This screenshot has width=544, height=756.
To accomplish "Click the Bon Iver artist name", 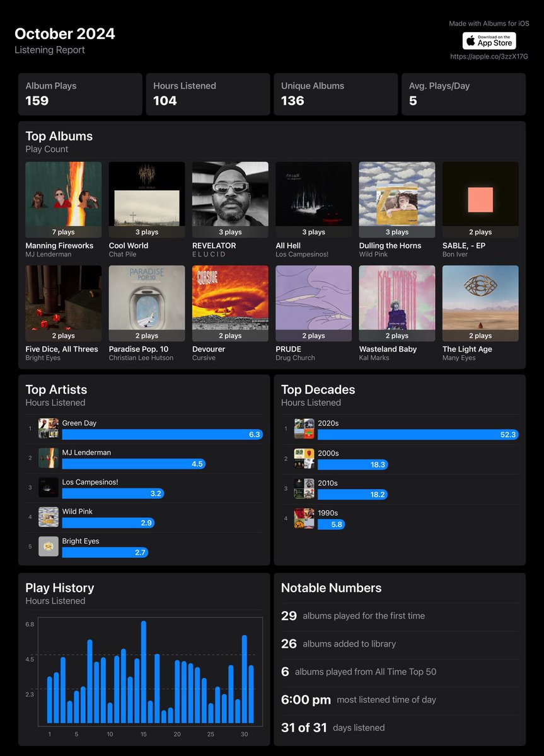I will click(455, 255).
